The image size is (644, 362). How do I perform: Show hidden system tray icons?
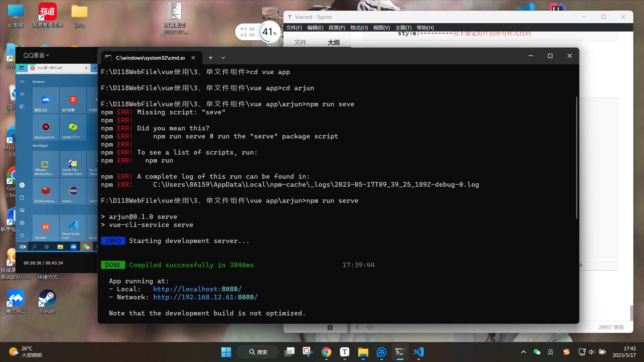point(523,352)
